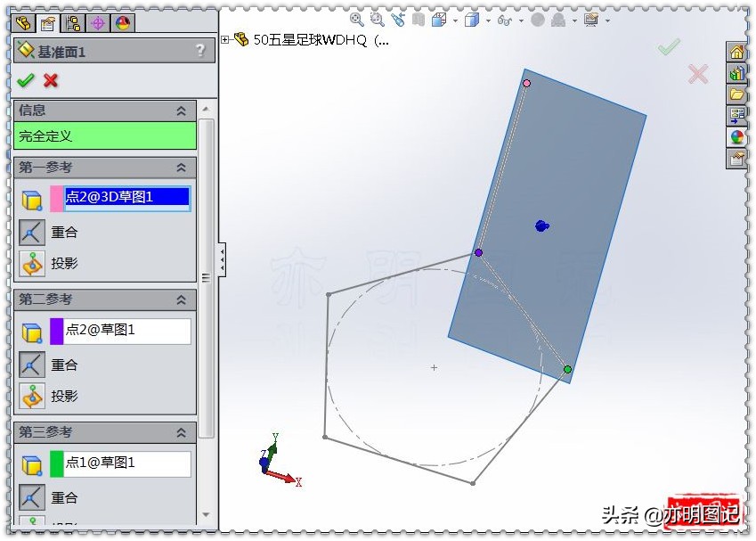
Task: Cancel the 基准面 feature with the red X
Action: [x=50, y=79]
